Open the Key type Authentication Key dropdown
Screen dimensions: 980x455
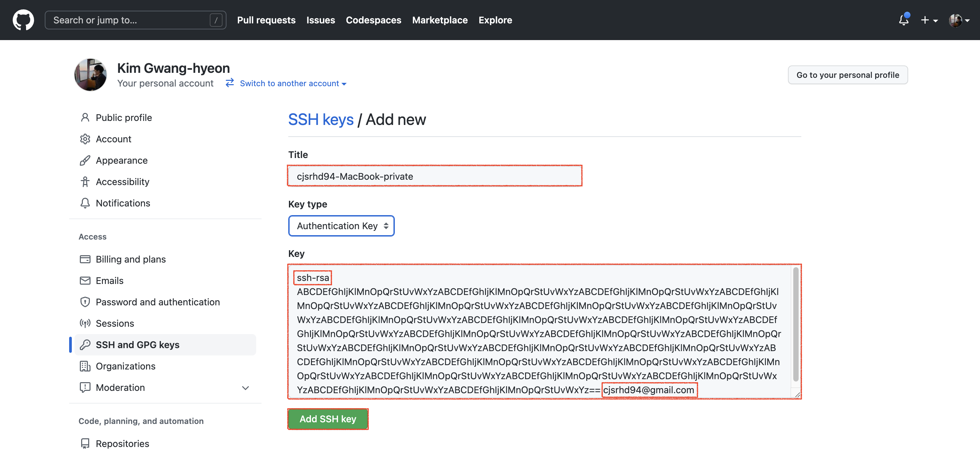click(x=341, y=226)
